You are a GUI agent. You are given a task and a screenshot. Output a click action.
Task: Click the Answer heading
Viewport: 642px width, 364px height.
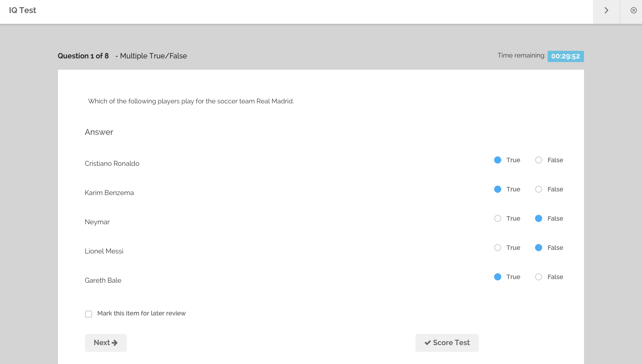pyautogui.click(x=99, y=132)
